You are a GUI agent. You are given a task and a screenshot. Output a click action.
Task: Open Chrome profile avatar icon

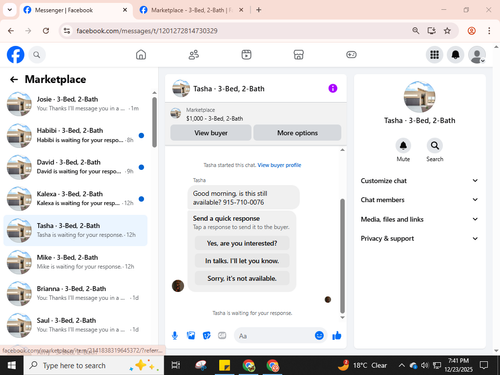[x=471, y=31]
